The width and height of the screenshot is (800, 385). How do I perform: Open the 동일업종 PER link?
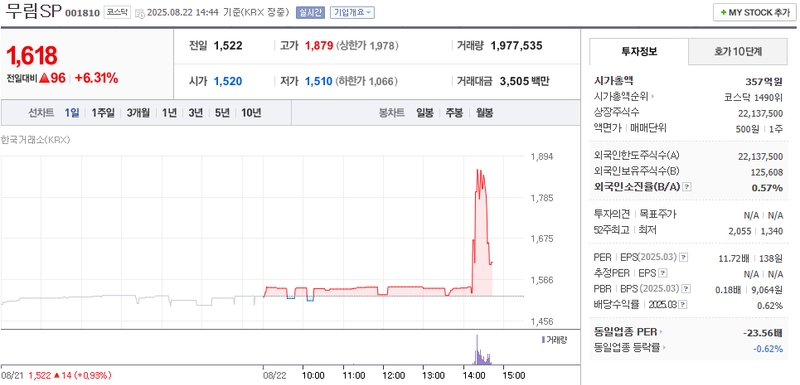pos(629,332)
